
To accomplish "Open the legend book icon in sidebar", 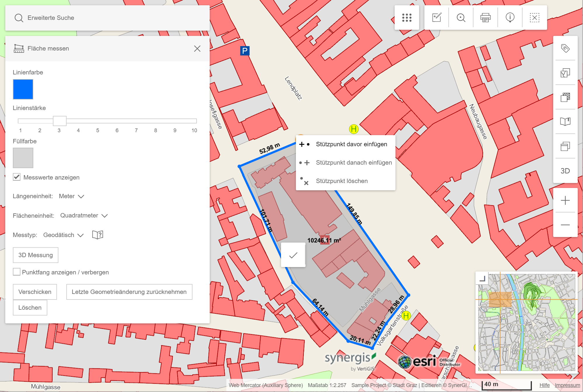I will click(x=565, y=121).
